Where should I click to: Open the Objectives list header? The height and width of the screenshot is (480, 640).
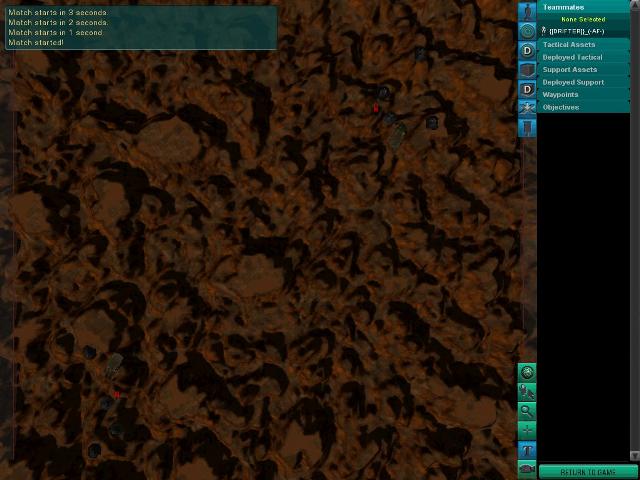click(560, 107)
